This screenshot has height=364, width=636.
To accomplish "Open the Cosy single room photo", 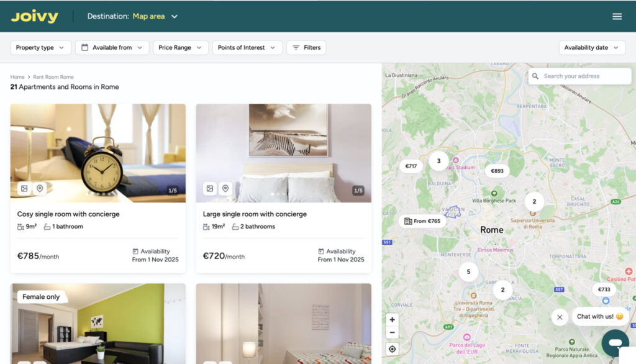I will click(98, 153).
